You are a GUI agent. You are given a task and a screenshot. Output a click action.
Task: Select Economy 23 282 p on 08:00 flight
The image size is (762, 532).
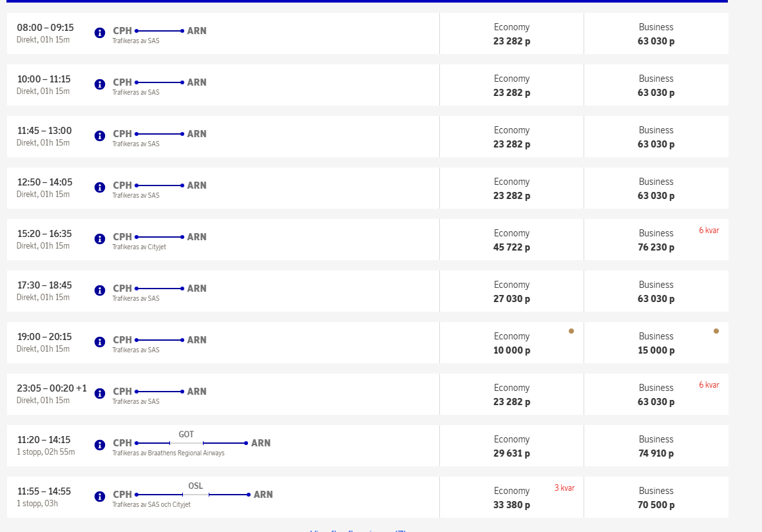[511, 34]
